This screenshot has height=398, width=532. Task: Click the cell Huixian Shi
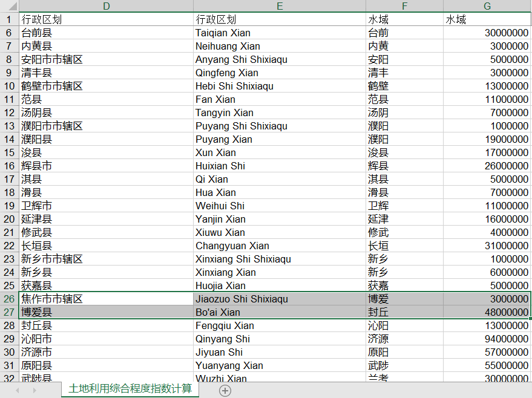pyautogui.click(x=280, y=166)
